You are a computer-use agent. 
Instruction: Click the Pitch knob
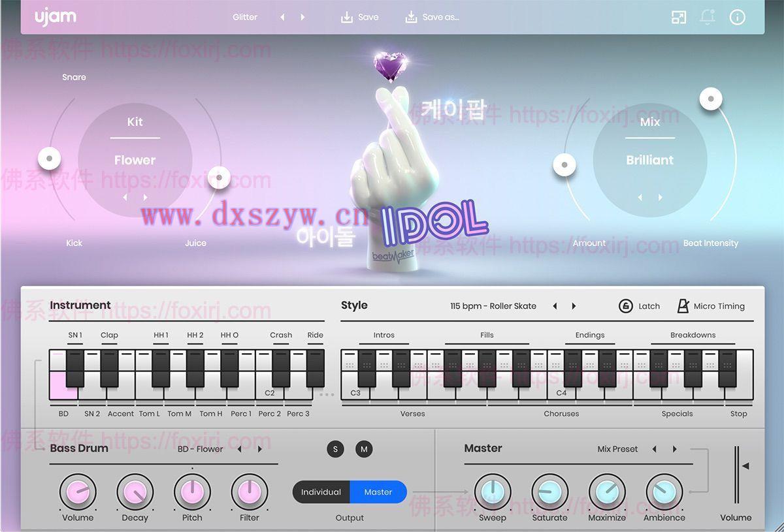click(192, 492)
